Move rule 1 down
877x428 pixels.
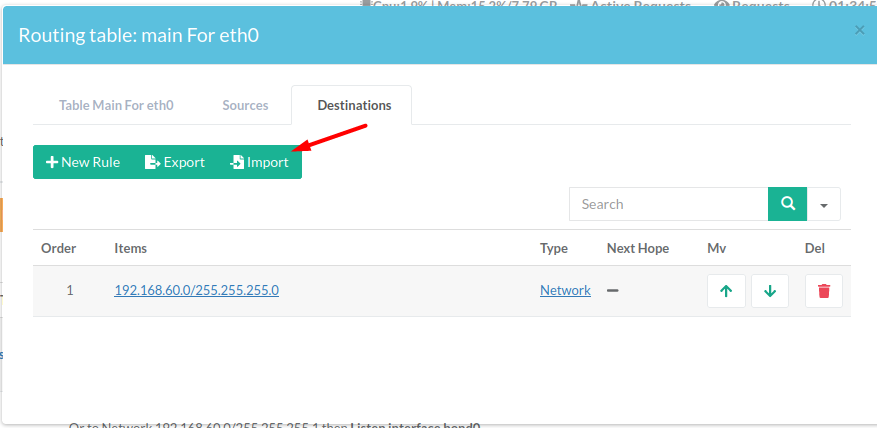point(769,291)
